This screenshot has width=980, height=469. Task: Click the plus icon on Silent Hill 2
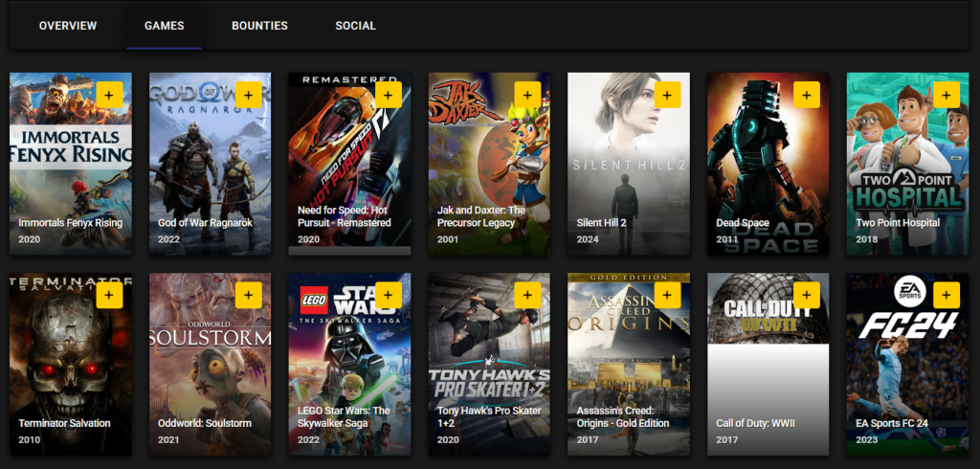click(x=667, y=95)
